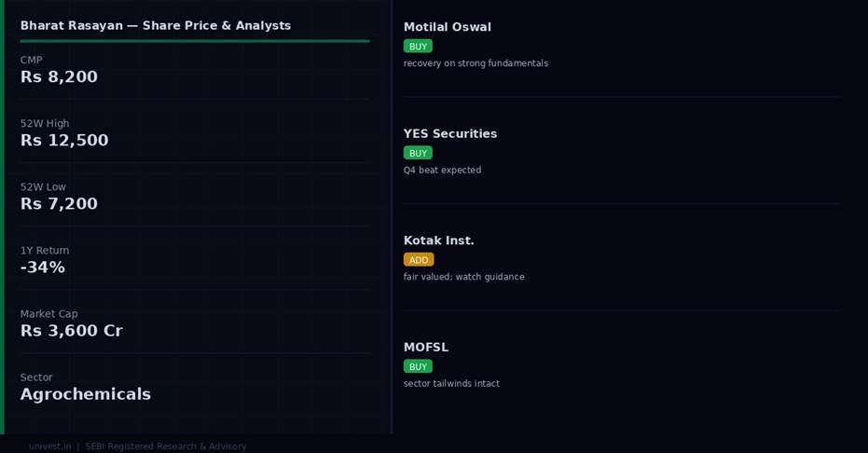The width and height of the screenshot is (868, 453).
Task: Select the 'recovery on strong fundamentals' note
Action: coord(475,63)
